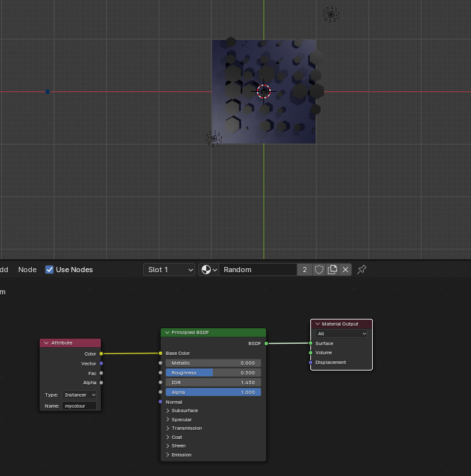Open the Material Output target All dropdown
This screenshot has width=471, height=476.
(341, 333)
